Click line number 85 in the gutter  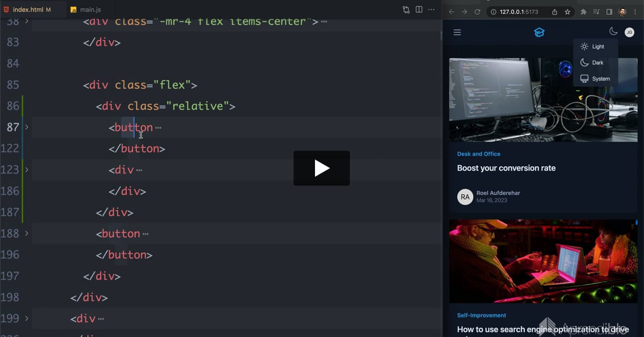click(13, 85)
